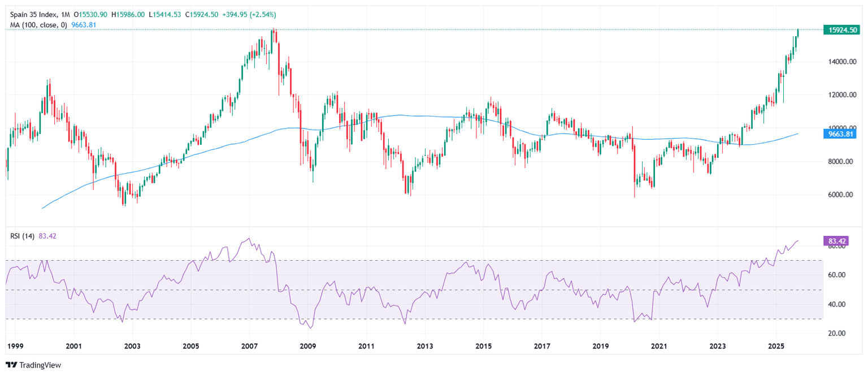The image size is (868, 375).
Task: Click the 2009 year label
Action: [307, 346]
